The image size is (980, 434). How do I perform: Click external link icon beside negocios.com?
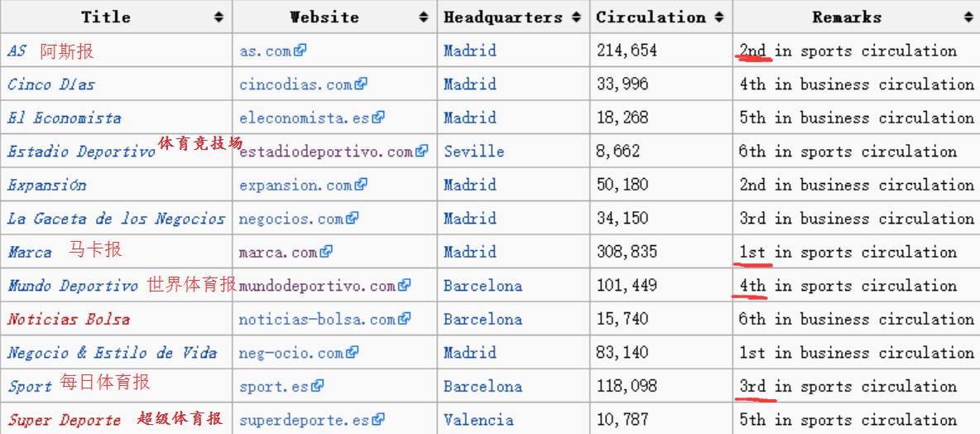point(353,218)
